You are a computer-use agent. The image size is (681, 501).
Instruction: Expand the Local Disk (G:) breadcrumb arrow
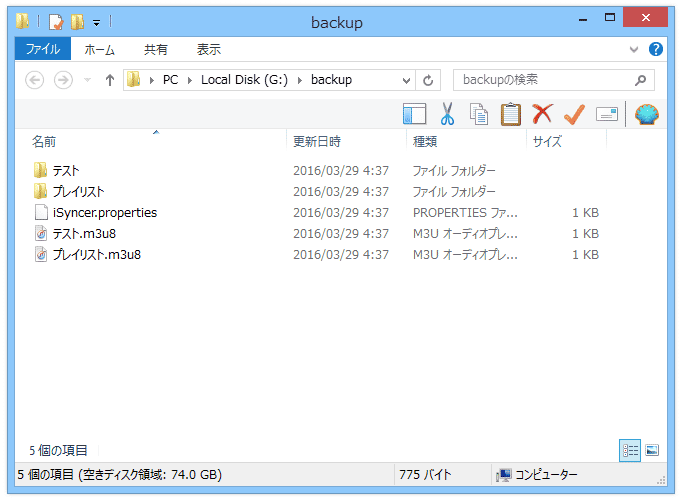pyautogui.click(x=299, y=80)
